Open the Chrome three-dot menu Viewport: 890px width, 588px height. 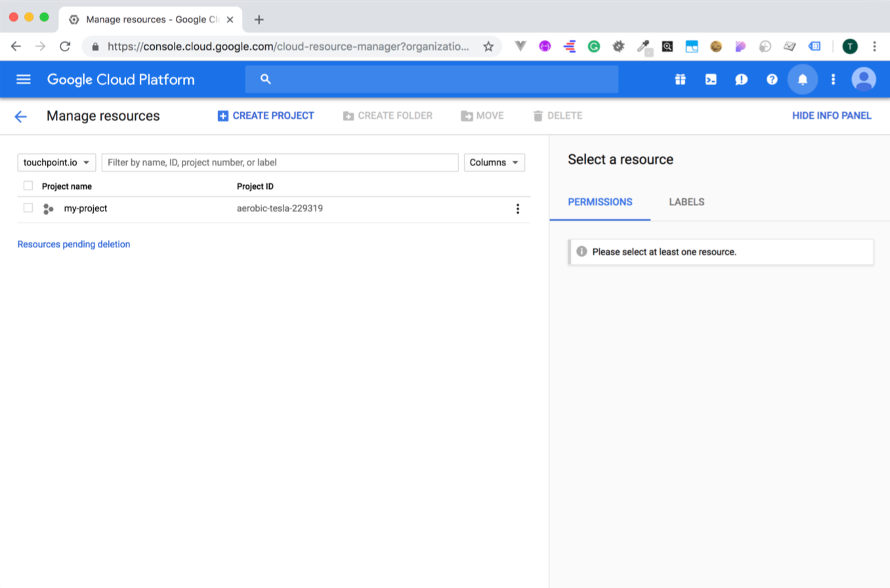click(x=874, y=47)
